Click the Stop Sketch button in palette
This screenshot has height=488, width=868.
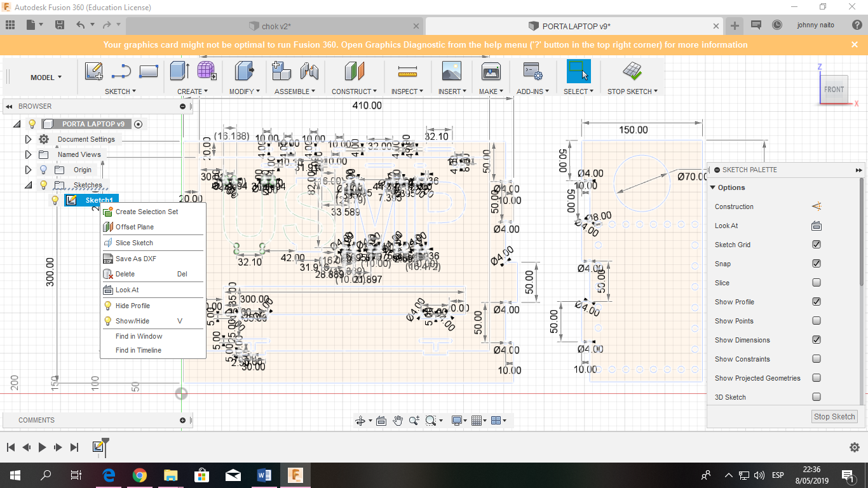click(x=834, y=417)
